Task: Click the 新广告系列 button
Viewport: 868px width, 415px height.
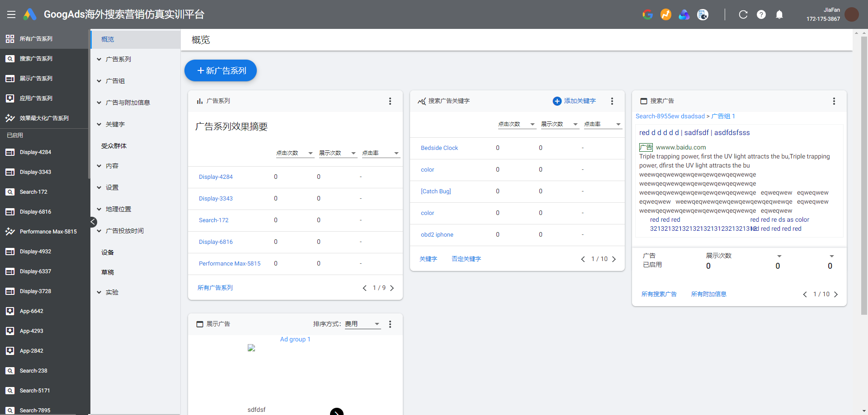Action: pyautogui.click(x=221, y=70)
